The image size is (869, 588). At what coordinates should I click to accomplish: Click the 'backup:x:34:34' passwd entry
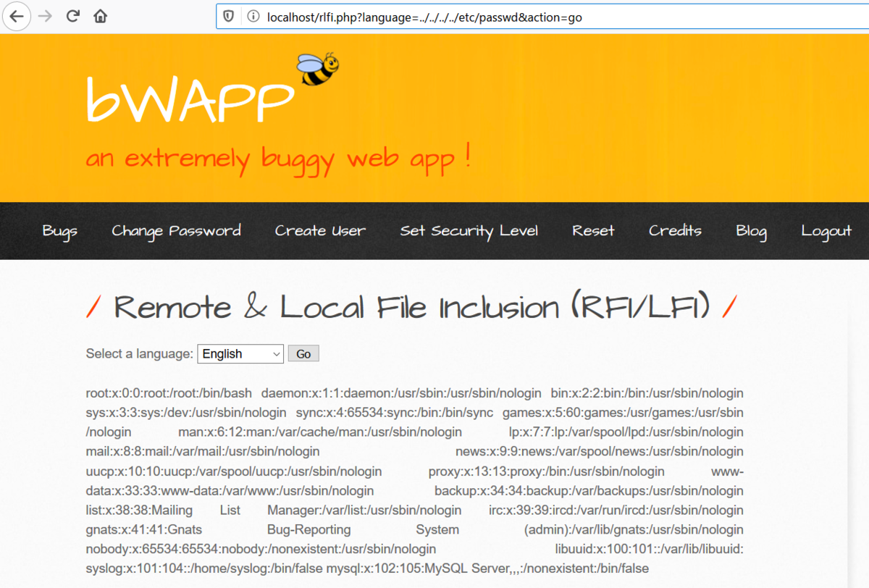click(589, 491)
